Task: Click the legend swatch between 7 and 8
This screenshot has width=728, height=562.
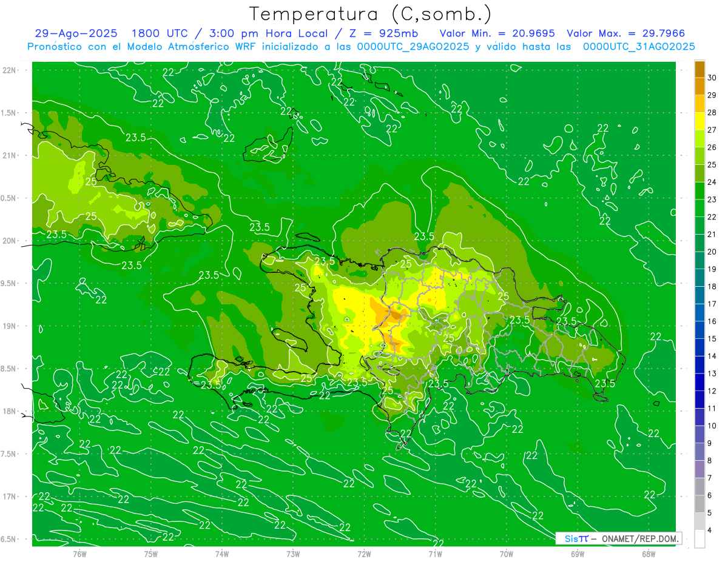Action: 699,469
